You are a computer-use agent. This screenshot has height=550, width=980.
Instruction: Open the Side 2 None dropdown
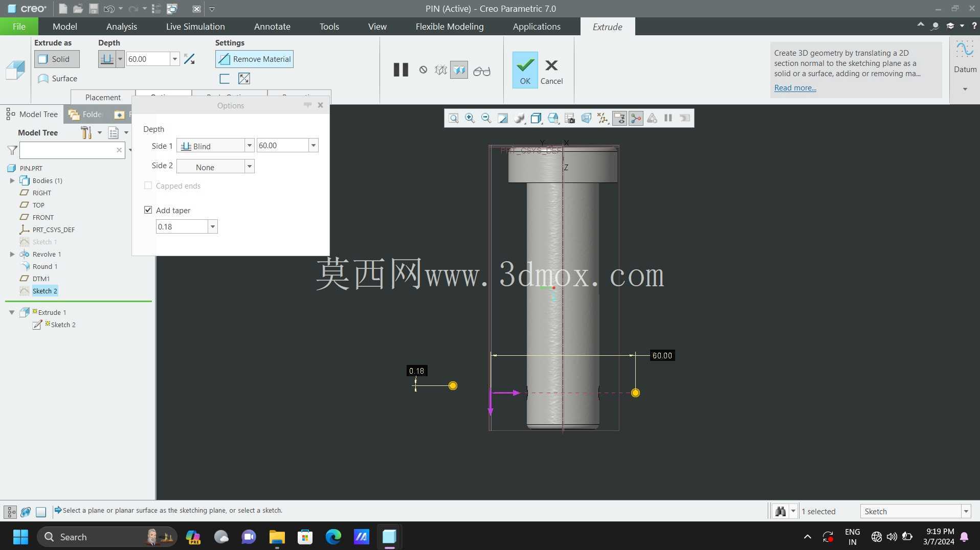click(249, 167)
